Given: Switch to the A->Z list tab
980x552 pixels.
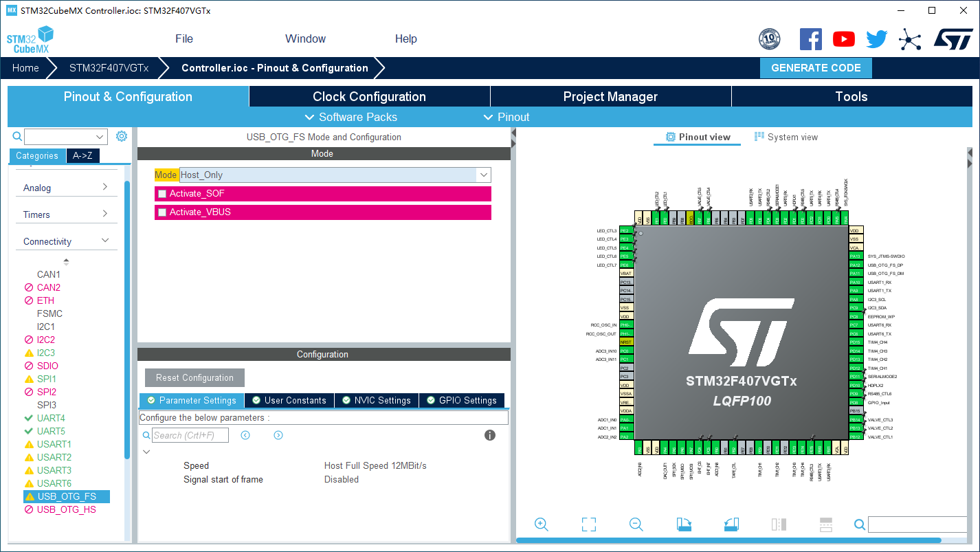Looking at the screenshot, I should tap(83, 155).
